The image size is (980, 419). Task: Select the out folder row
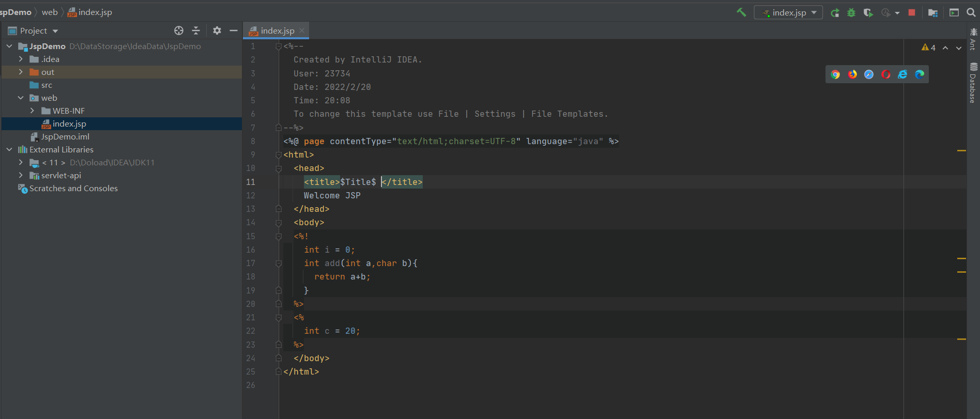121,72
